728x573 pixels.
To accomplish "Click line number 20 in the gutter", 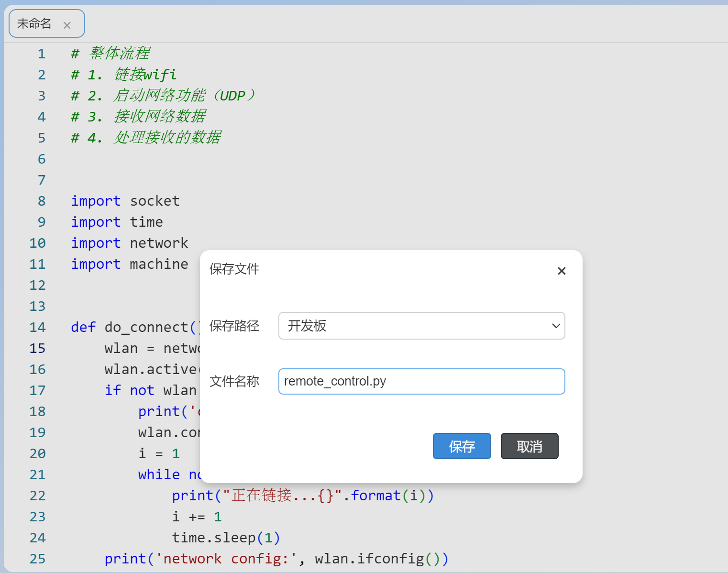I will pyautogui.click(x=38, y=453).
